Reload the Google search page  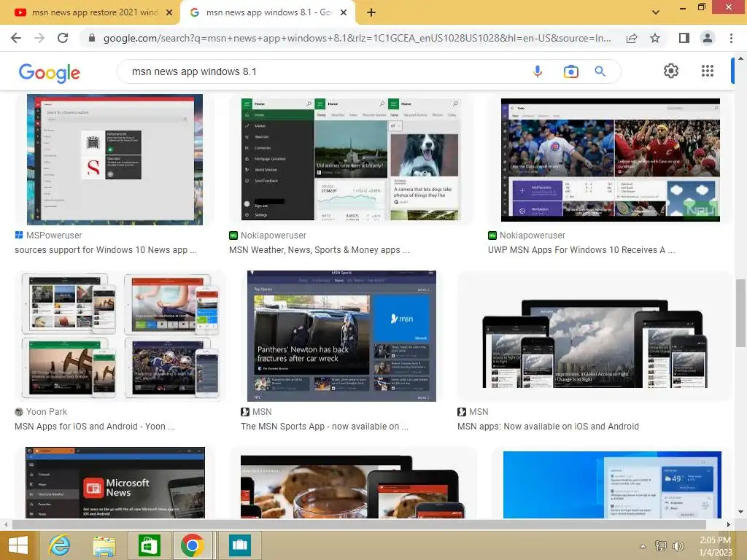[63, 38]
